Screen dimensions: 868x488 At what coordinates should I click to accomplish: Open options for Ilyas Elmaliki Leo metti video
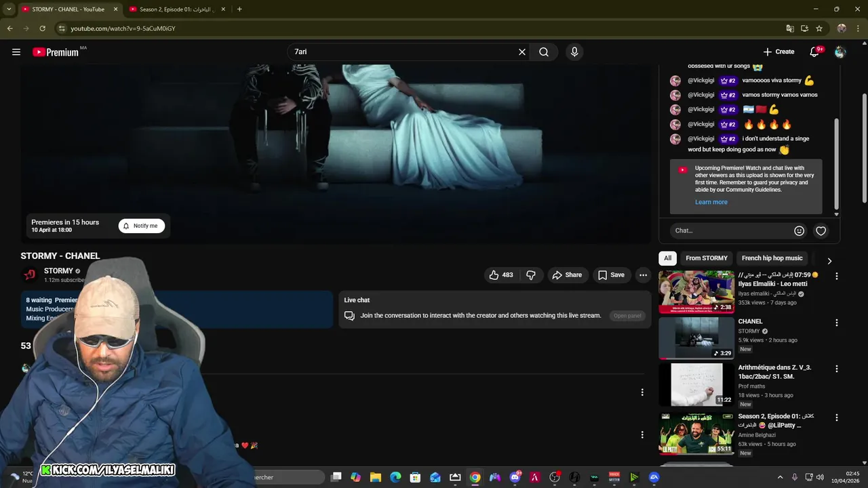837,277
